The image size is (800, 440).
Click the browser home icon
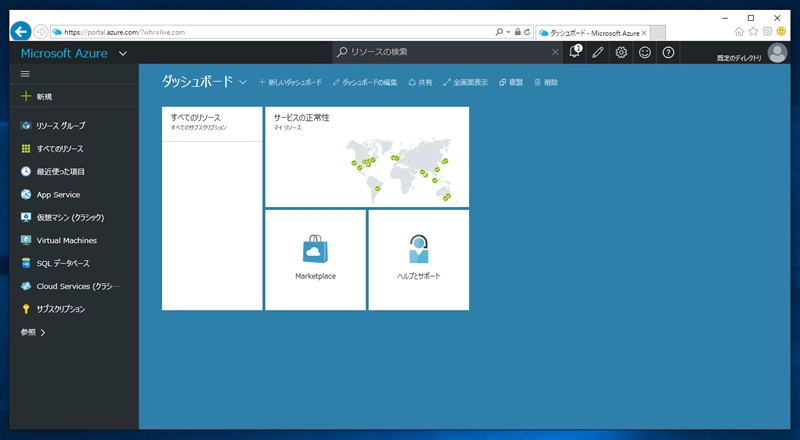739,32
